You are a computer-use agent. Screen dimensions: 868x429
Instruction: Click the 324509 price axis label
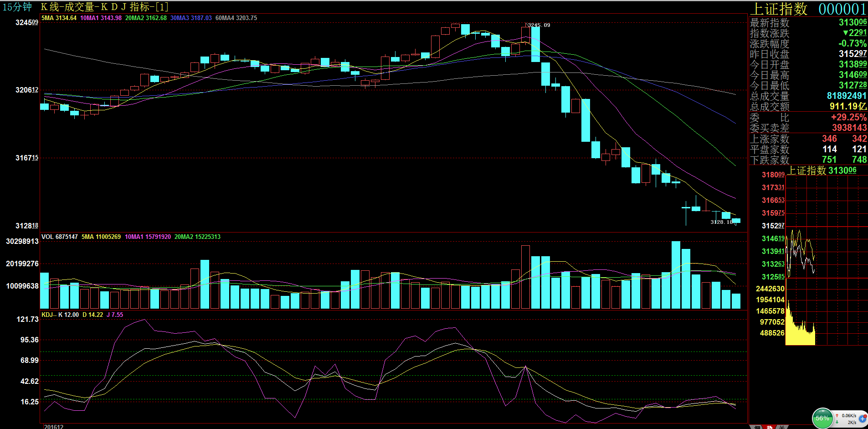(x=27, y=23)
